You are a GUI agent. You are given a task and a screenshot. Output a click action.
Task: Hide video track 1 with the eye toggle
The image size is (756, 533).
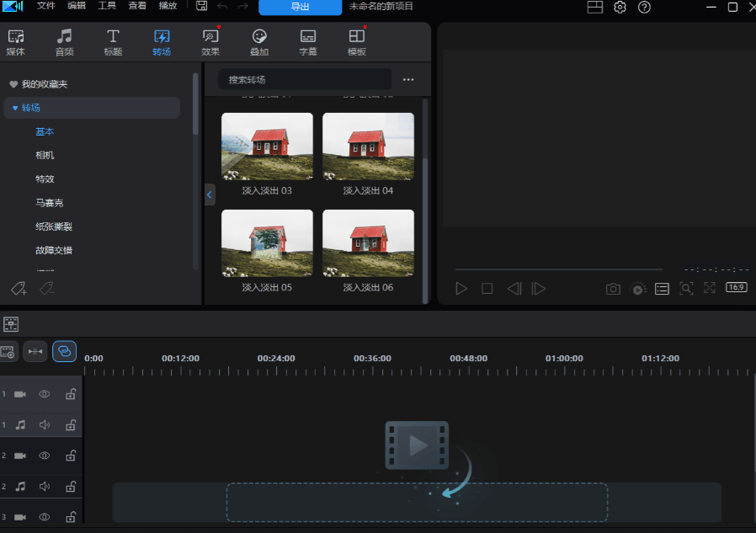(45, 393)
